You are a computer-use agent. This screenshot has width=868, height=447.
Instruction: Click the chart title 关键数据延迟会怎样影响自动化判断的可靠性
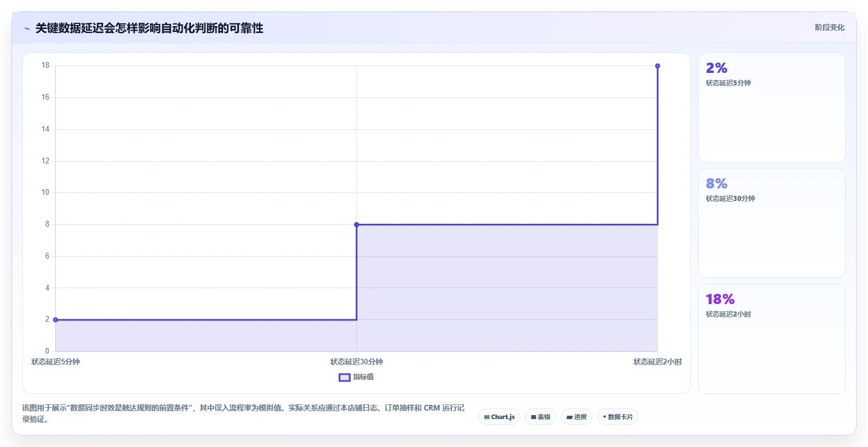(x=149, y=28)
